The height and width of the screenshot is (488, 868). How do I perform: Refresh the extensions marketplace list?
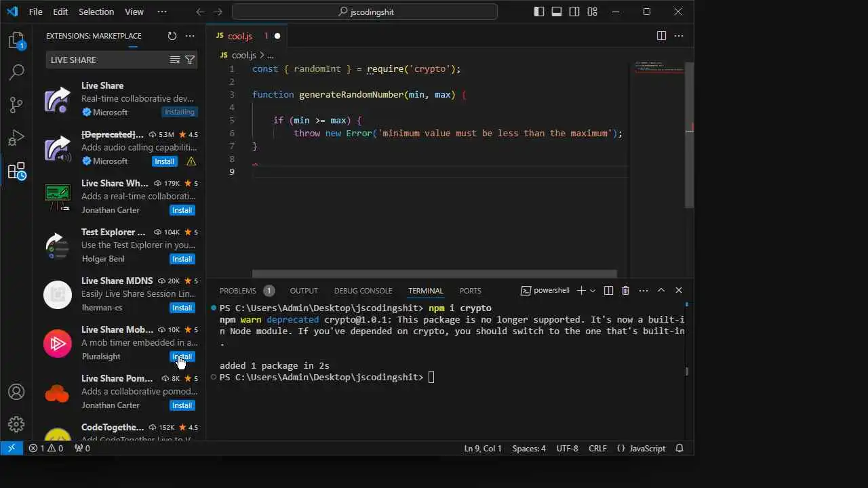172,36
